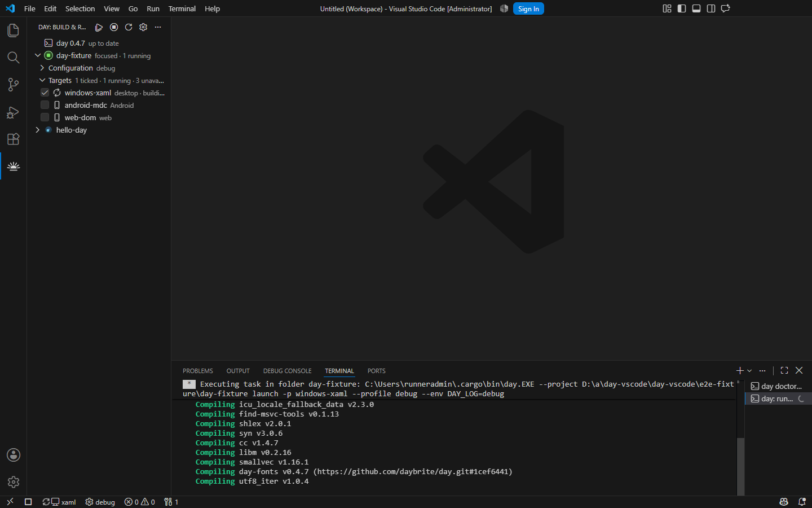Select the 'day 0.4.7 up to date' row
This screenshot has width=812, height=508.
pyautogui.click(x=99, y=43)
